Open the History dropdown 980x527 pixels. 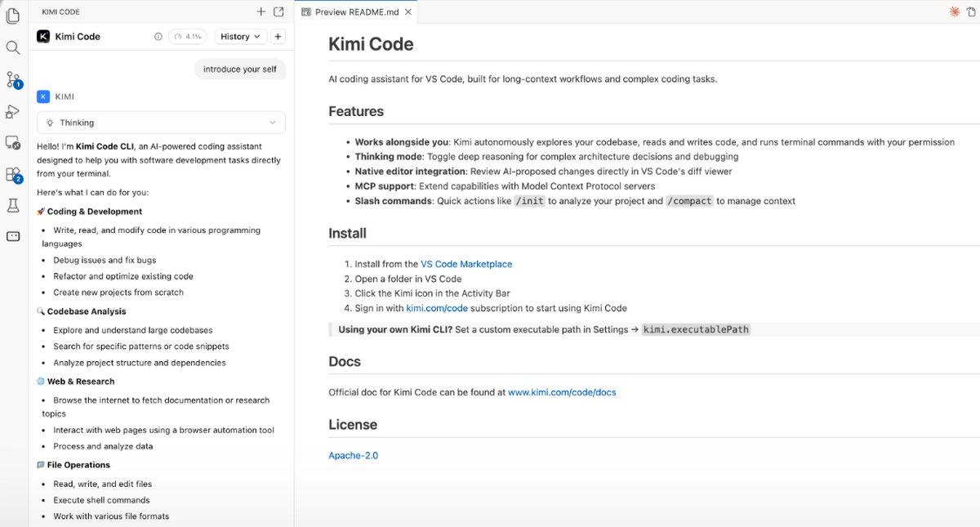pyautogui.click(x=240, y=37)
